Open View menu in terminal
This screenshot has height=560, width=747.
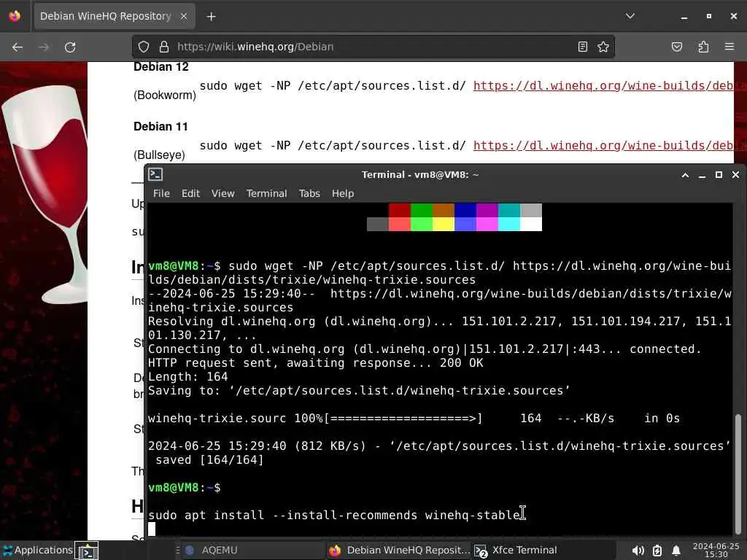click(223, 193)
